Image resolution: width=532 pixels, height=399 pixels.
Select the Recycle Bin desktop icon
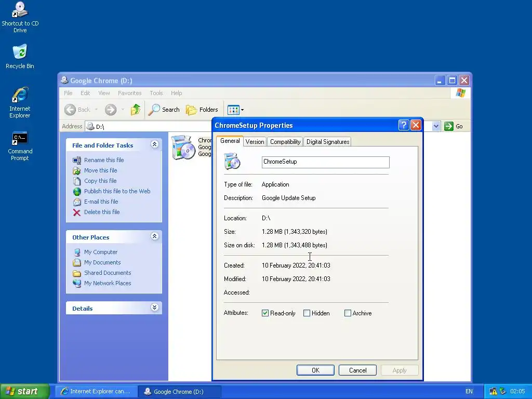20,56
